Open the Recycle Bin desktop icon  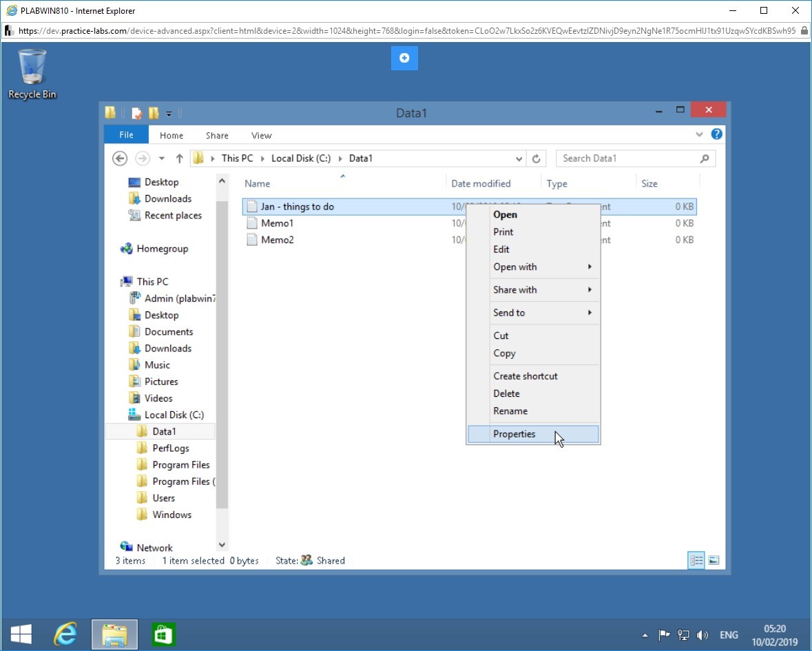tap(32, 74)
